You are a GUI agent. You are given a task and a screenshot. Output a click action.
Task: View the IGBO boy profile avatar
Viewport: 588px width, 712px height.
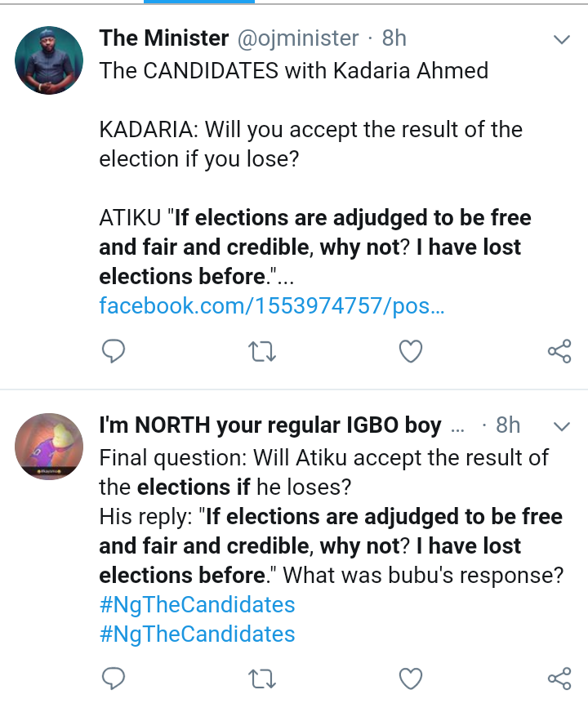(x=50, y=445)
